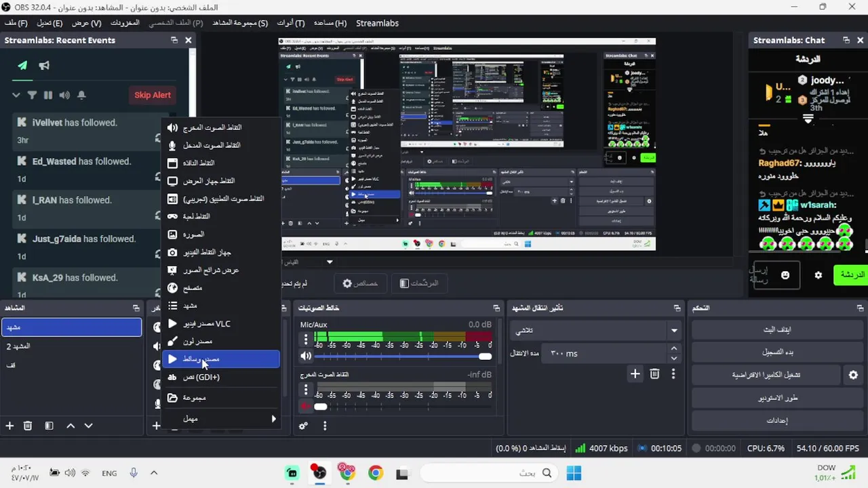Screen dimensions: 868x488
Task: Mute alerts using the speaker icon in Recent Events
Action: click(x=64, y=96)
